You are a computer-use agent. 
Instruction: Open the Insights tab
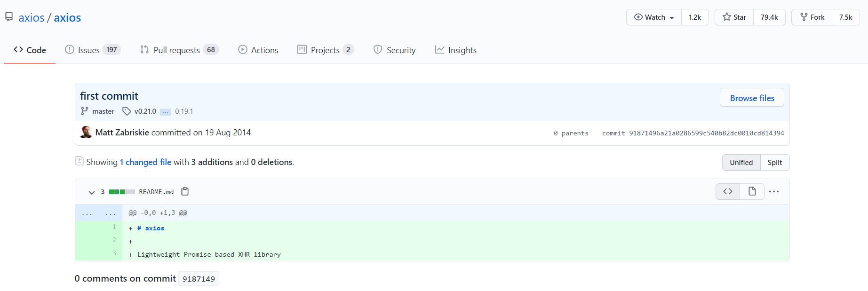click(455, 50)
